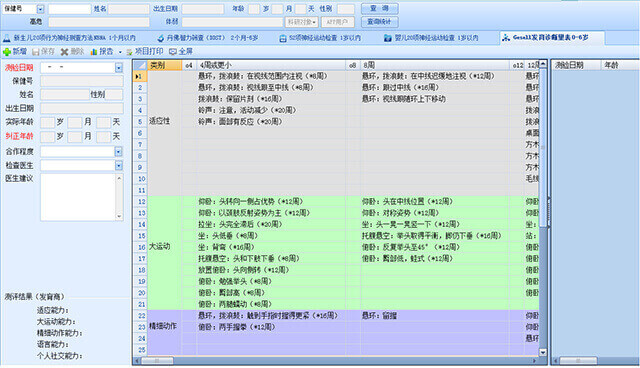Click the 测验日期 column header in right panel
This screenshot has height=368, width=640.
click(x=576, y=65)
